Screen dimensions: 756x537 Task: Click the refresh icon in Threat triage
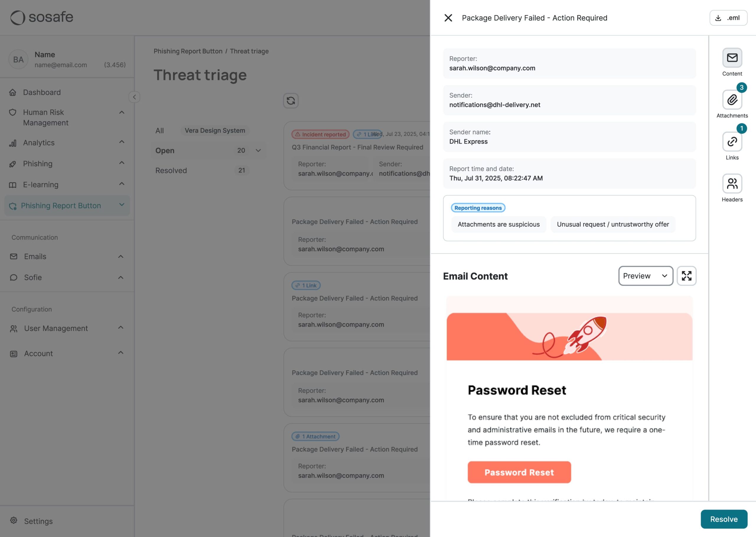(x=291, y=101)
